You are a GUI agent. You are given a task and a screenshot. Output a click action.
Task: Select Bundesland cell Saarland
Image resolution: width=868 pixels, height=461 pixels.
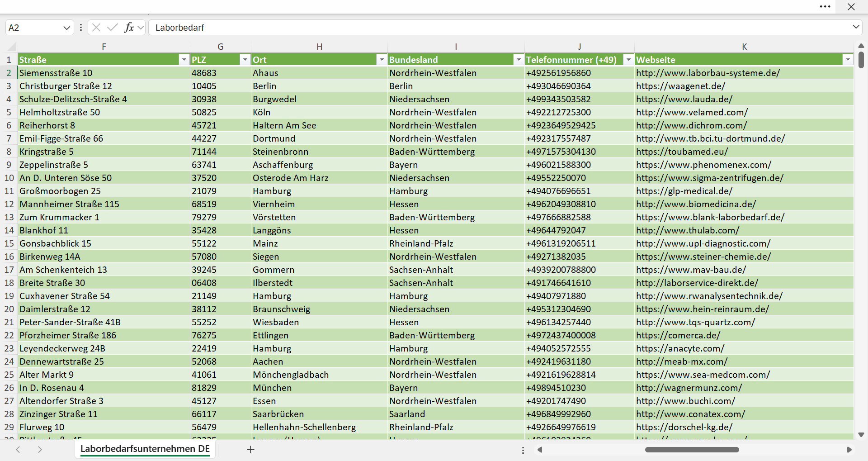coord(456,414)
